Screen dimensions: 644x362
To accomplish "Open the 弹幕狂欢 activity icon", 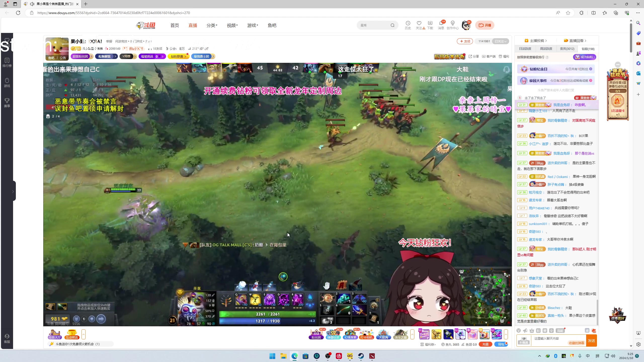I will pyautogui.click(x=333, y=334).
